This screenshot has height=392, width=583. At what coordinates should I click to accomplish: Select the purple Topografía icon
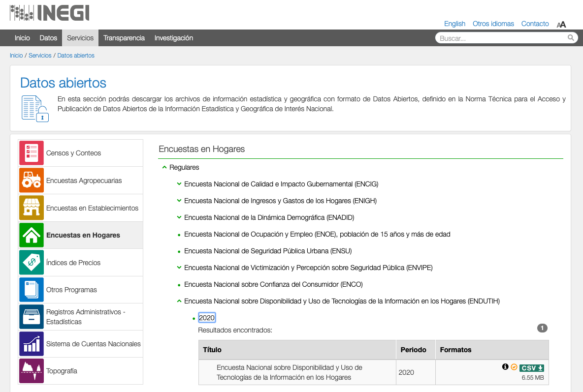point(32,371)
